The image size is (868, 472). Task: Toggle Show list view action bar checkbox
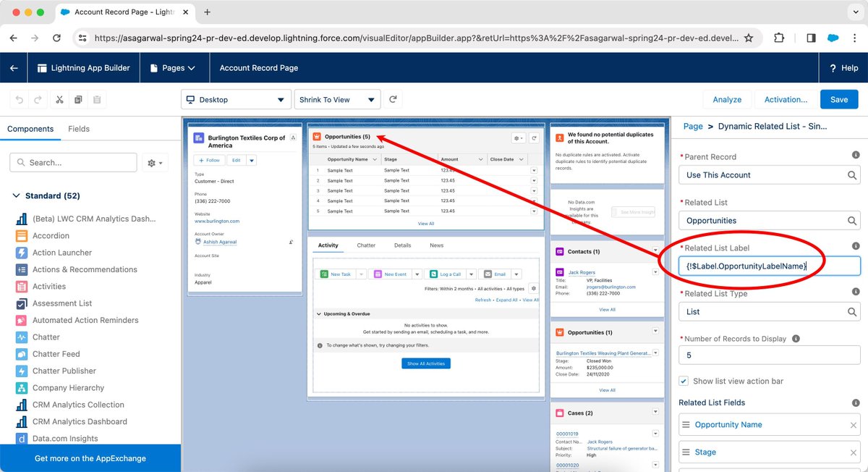[x=684, y=381]
